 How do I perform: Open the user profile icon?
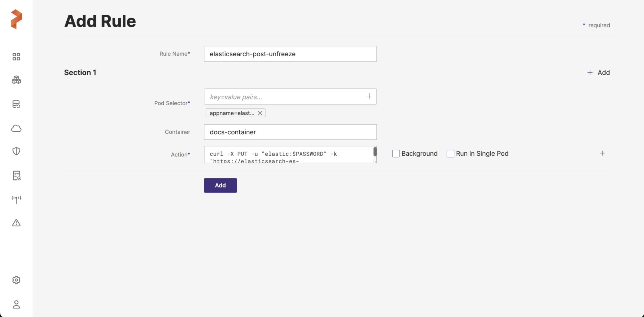coord(16,304)
